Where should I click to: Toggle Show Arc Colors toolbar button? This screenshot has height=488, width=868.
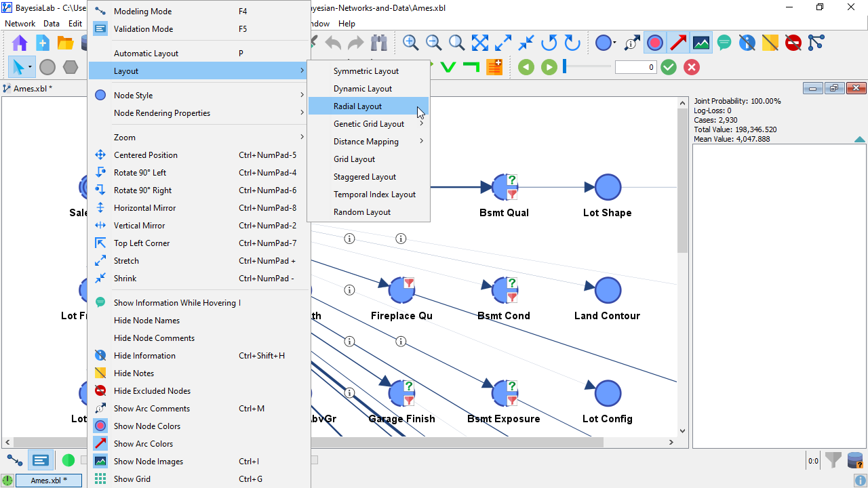678,43
